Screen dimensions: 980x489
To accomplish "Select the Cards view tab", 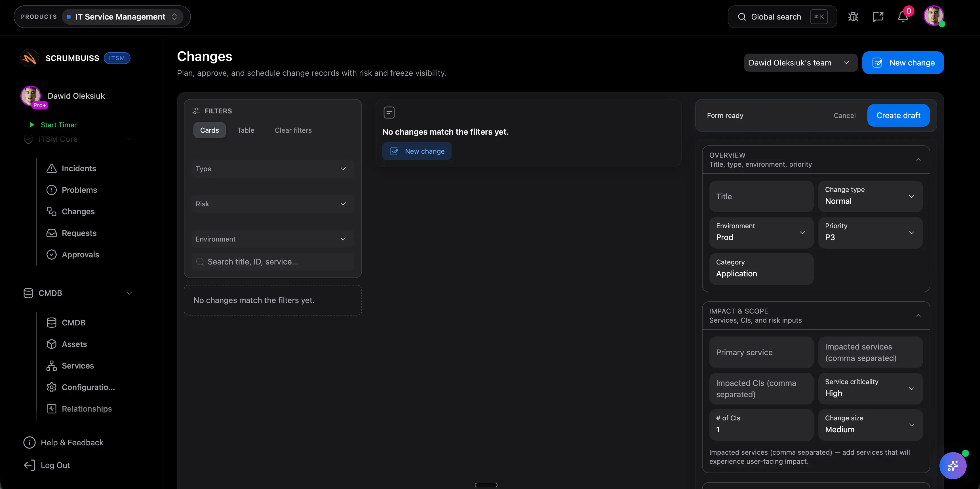I will 209,130.
